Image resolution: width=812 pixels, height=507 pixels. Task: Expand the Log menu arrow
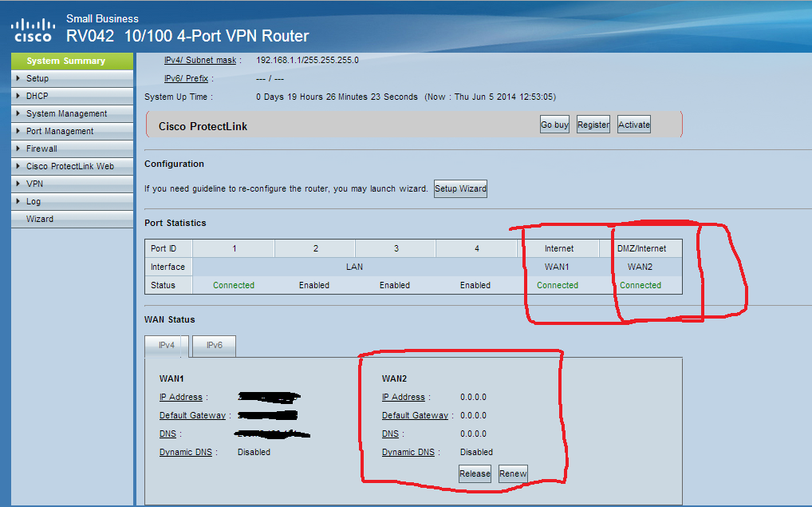18,202
